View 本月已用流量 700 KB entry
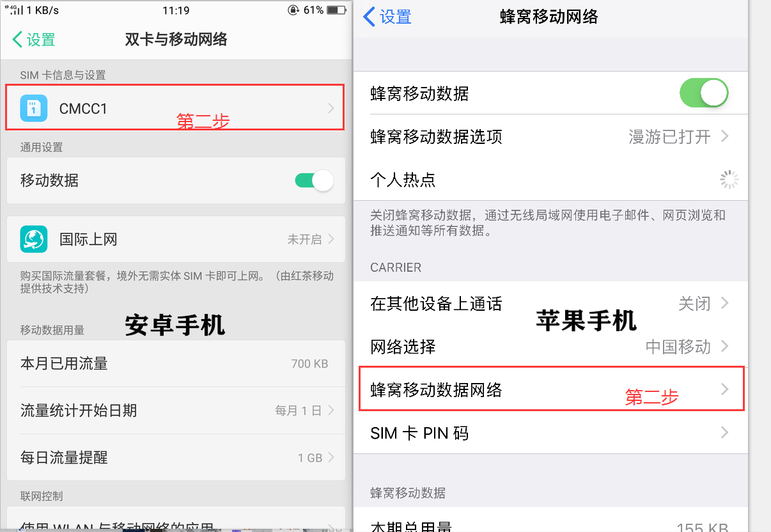The height and width of the screenshot is (532, 771). (x=176, y=364)
